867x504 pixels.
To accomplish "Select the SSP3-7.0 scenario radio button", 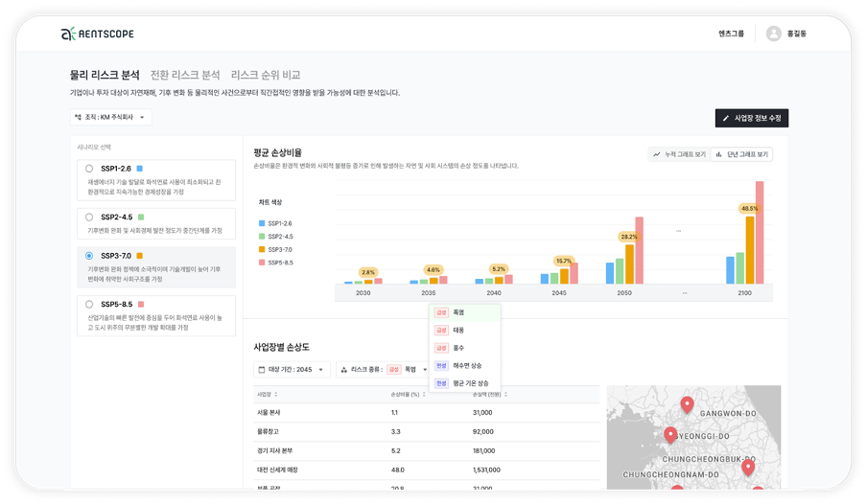I will coord(89,256).
